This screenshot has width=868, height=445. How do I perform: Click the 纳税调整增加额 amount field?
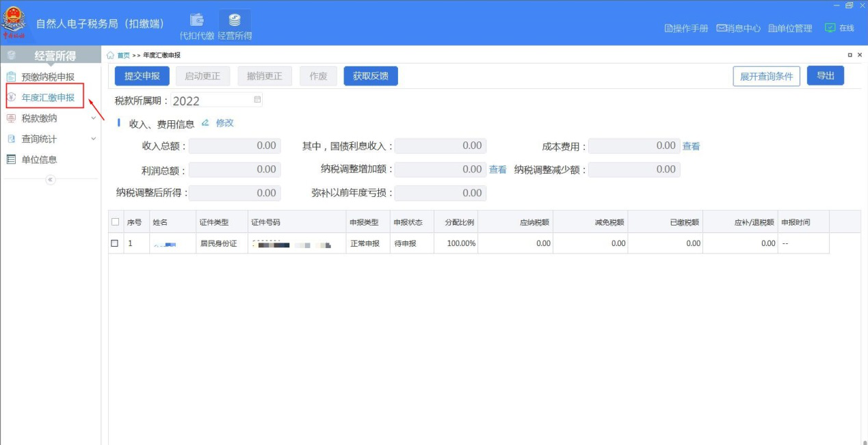coord(440,170)
